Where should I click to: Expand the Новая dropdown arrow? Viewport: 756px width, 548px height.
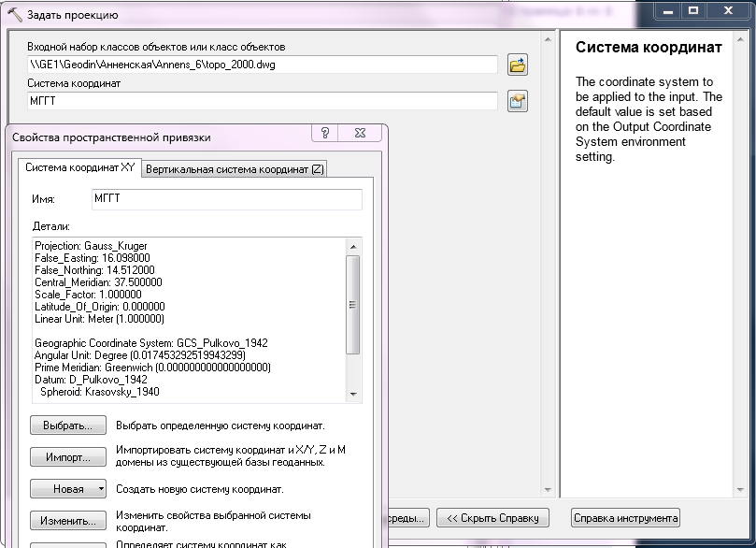pos(100,489)
